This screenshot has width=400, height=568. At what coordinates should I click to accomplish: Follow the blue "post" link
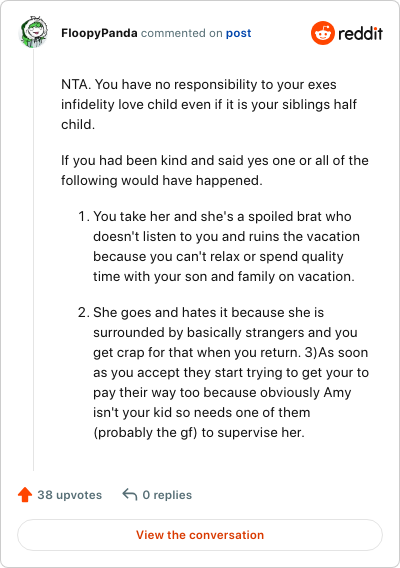238,33
